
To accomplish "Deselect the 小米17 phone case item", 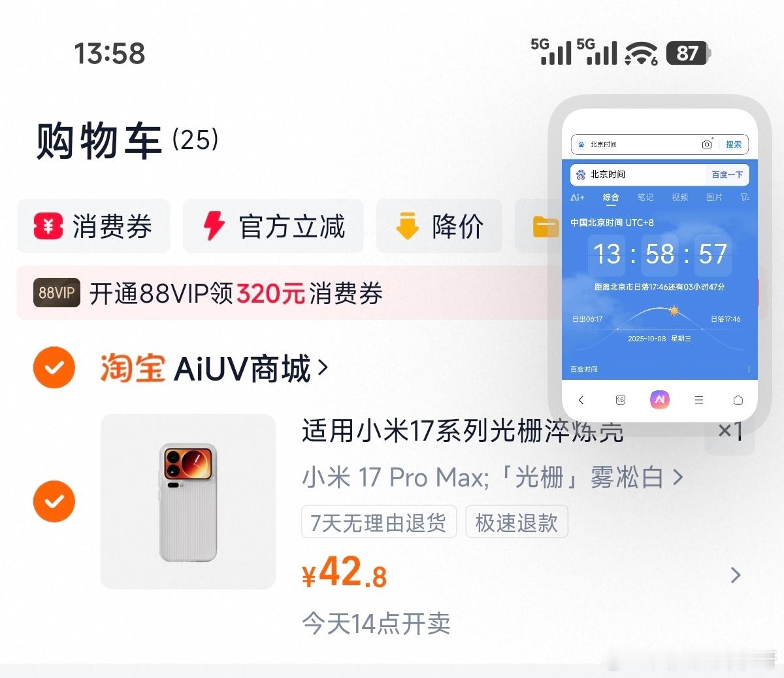I will coord(54,501).
